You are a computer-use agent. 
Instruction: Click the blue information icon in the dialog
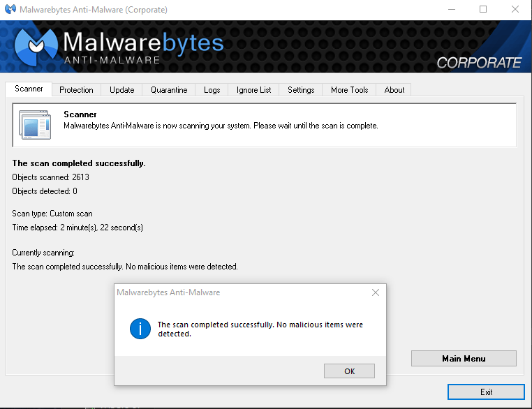[x=140, y=329]
